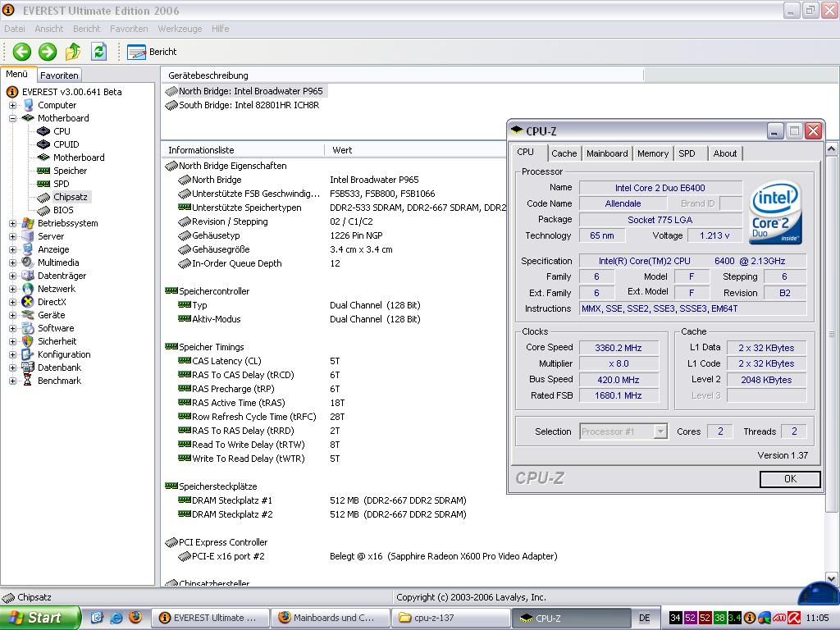Click OK in the CPU-Z window

coord(790,479)
